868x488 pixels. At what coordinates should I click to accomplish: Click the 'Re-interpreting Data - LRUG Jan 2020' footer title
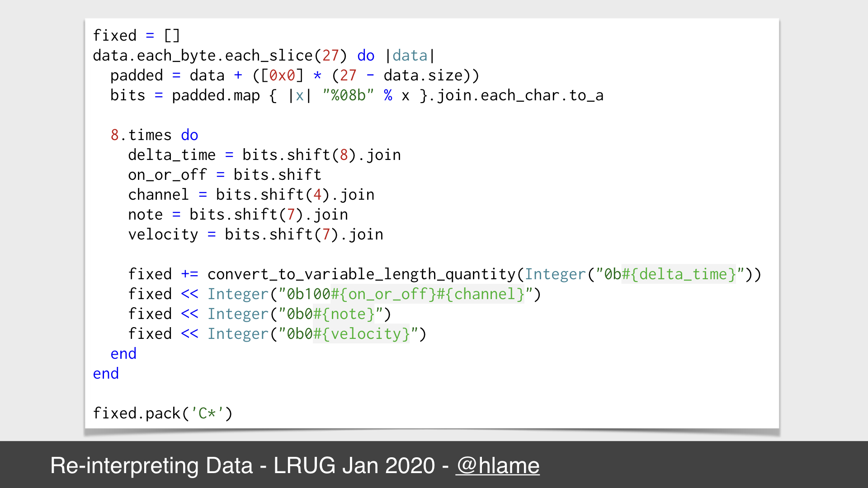pyautogui.click(x=243, y=466)
